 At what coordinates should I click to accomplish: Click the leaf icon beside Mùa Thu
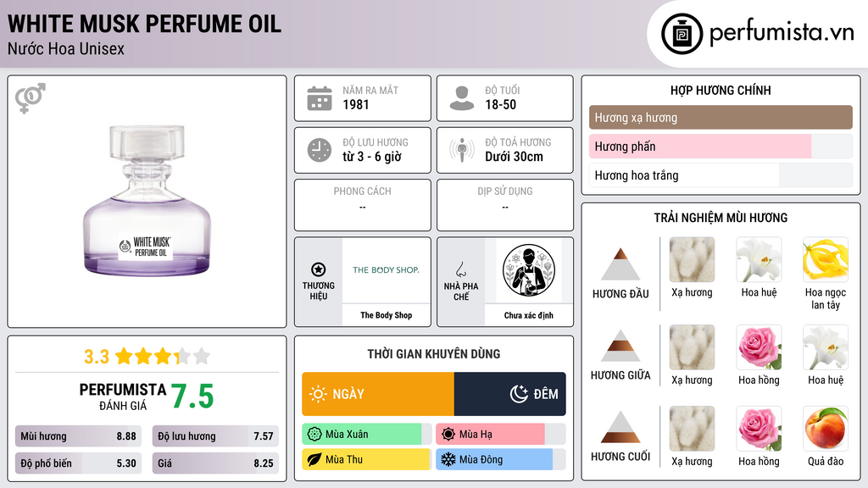click(x=314, y=460)
